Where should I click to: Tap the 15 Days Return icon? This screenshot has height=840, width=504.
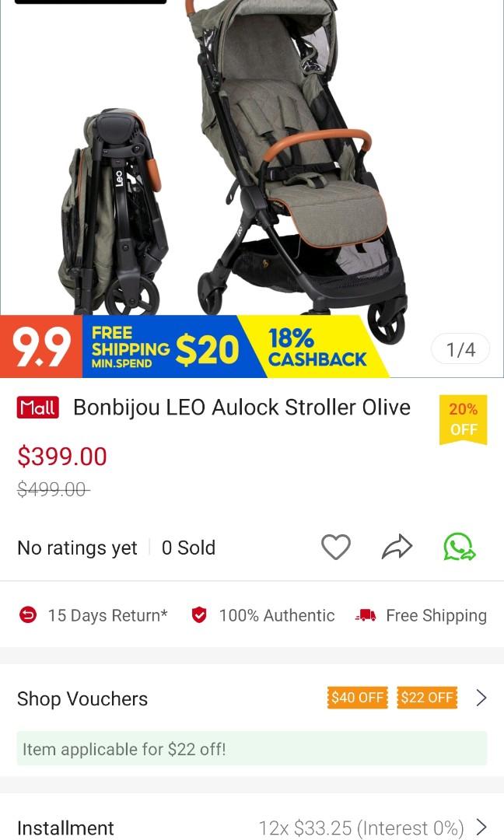[28, 615]
